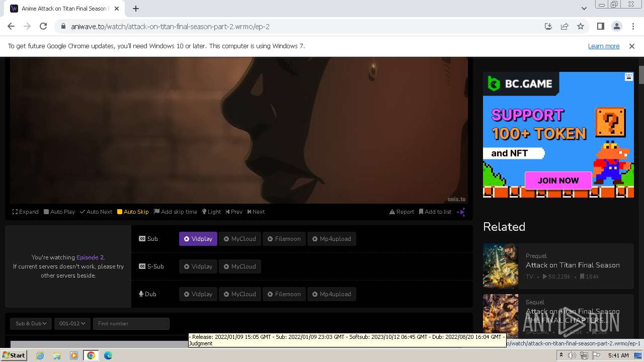Report this video

(x=401, y=212)
